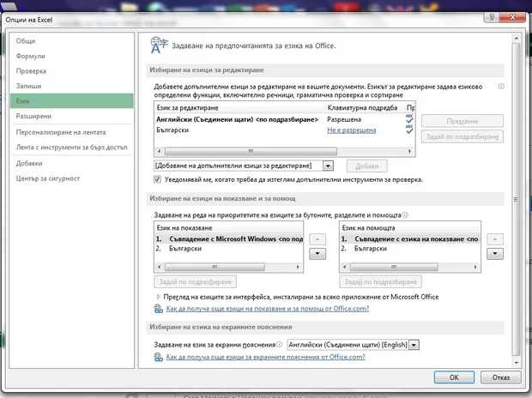
Task: Click the Премахни button
Action: pyautogui.click(x=462, y=121)
